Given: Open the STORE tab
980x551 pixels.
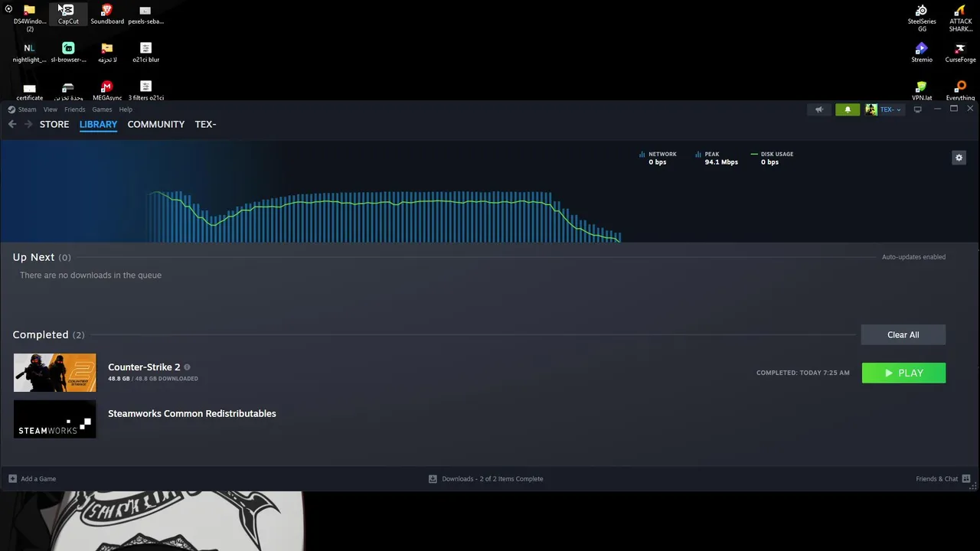Looking at the screenshot, I should point(54,124).
